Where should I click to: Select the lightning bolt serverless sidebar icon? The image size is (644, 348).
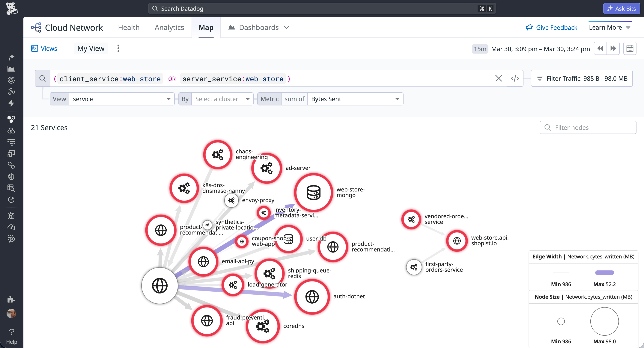pos(11,103)
